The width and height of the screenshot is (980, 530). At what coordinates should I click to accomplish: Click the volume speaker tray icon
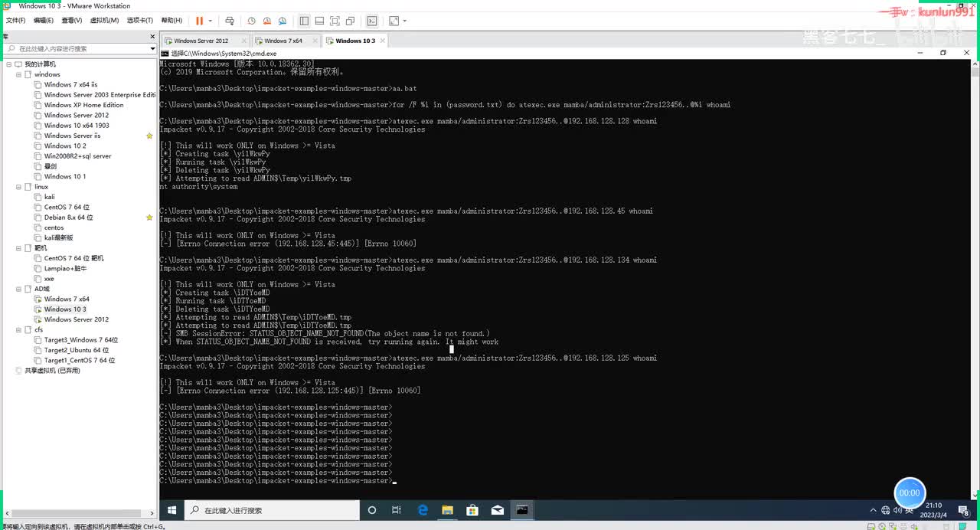pyautogui.click(x=897, y=510)
